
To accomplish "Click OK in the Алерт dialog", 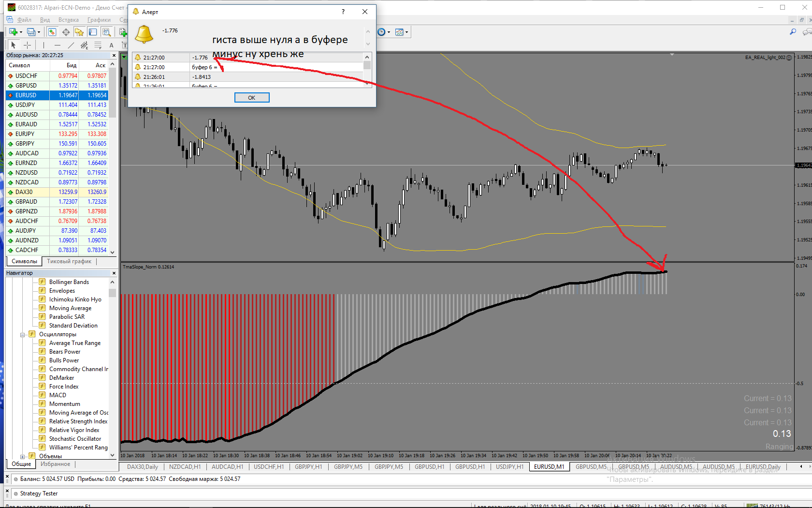I will pyautogui.click(x=252, y=98).
